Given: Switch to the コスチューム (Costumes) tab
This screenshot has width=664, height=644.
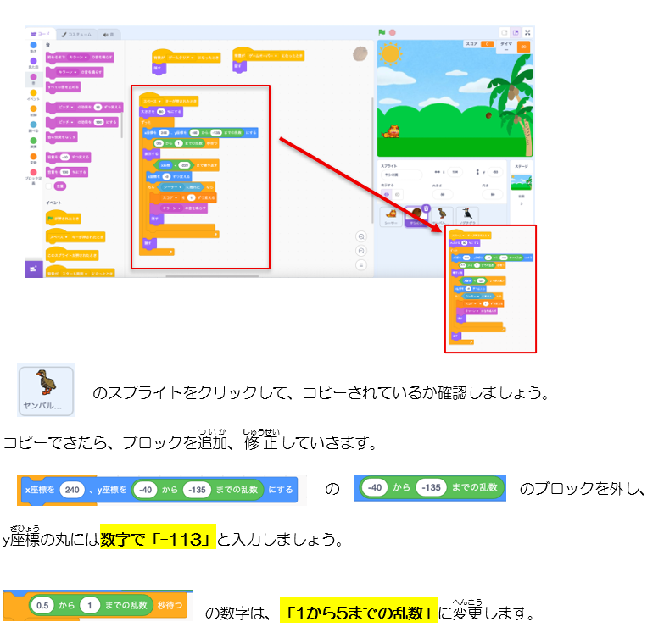Looking at the screenshot, I should click(78, 34).
